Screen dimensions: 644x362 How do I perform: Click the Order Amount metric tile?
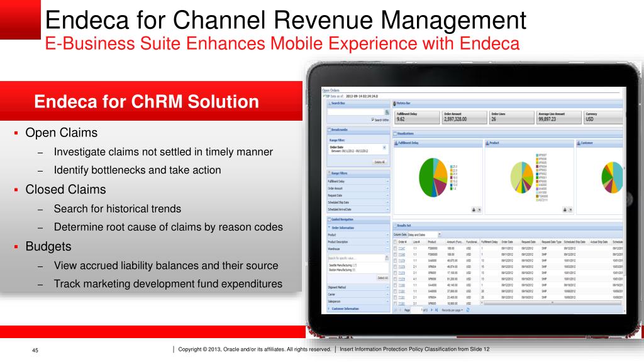[x=464, y=117]
